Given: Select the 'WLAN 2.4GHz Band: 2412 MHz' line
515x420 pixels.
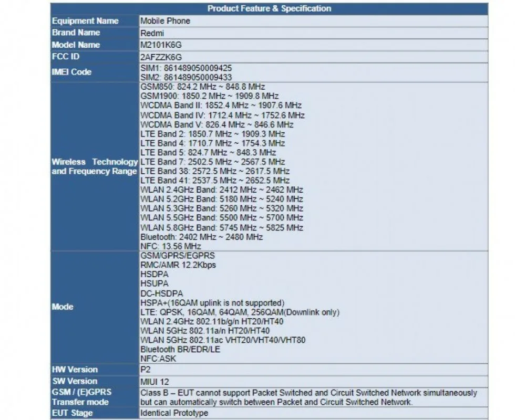Looking at the screenshot, I should pyautogui.click(x=222, y=190).
